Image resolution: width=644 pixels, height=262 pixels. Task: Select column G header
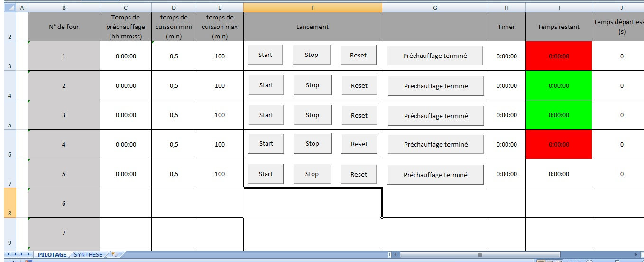[x=435, y=8]
